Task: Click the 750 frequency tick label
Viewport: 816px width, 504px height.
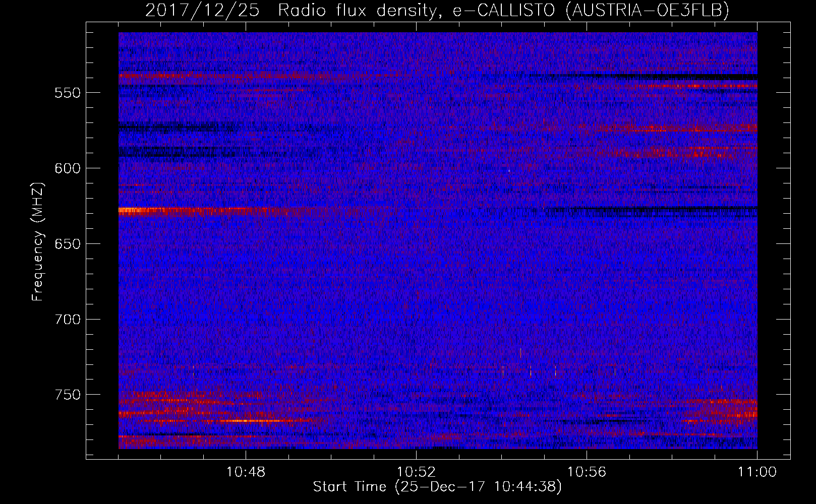Action: (x=68, y=395)
